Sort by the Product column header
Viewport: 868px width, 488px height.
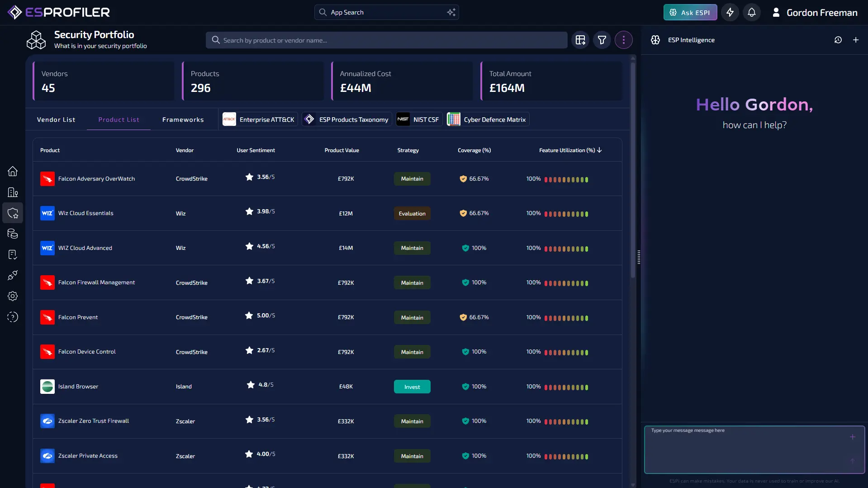tap(50, 150)
